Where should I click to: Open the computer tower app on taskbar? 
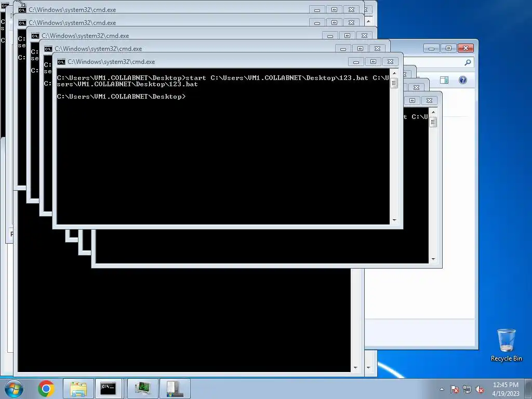[x=175, y=389]
